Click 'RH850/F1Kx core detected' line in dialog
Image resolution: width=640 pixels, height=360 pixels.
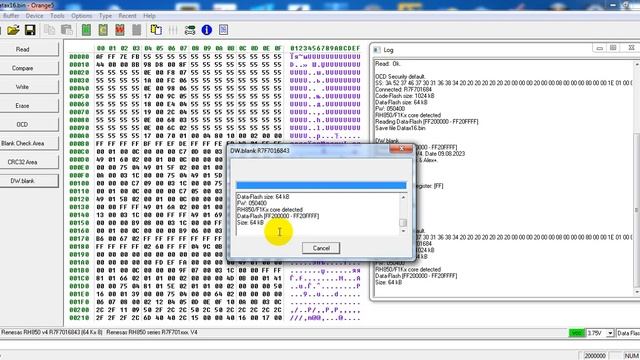[x=270, y=210]
